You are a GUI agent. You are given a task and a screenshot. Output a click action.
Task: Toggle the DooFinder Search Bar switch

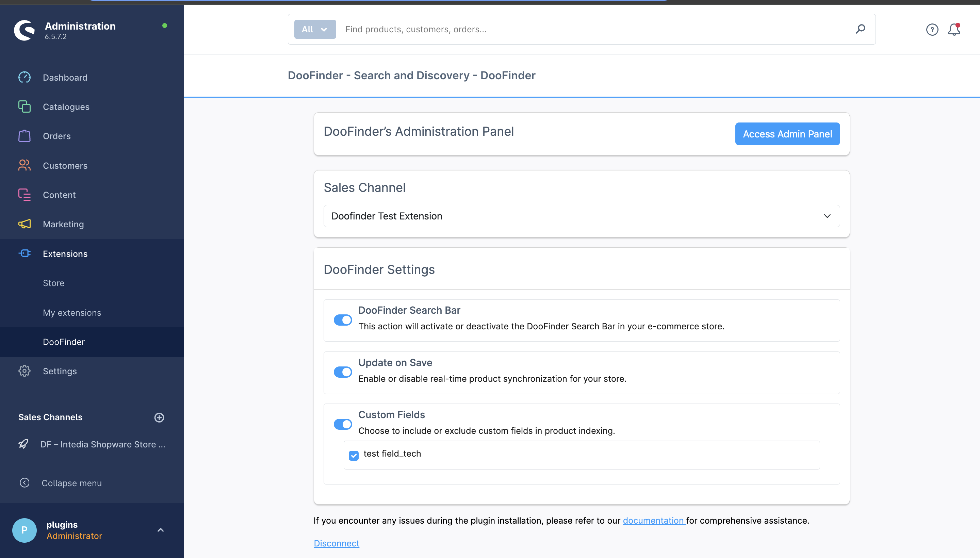[343, 320]
